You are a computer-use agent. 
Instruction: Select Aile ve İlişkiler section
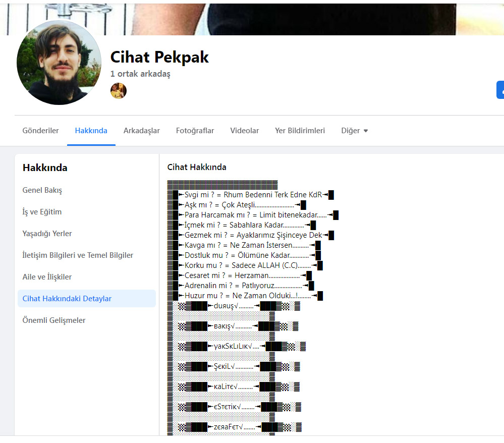point(47,277)
